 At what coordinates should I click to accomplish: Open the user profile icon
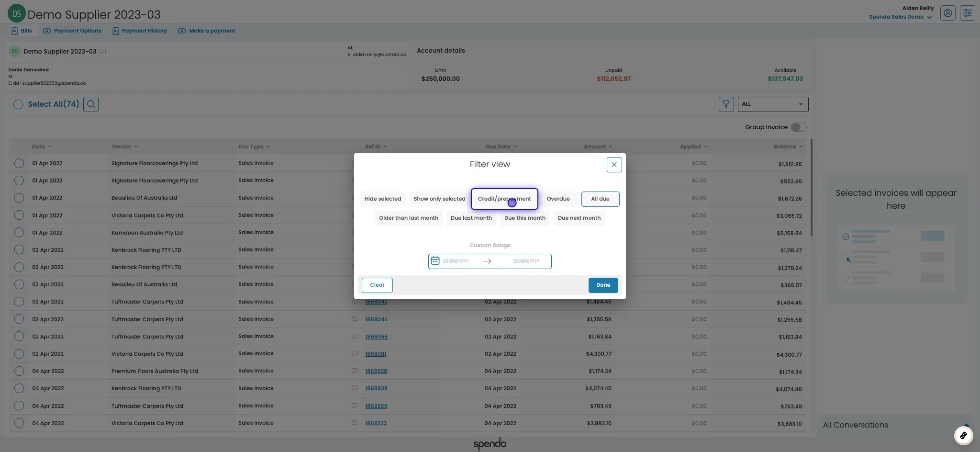[x=947, y=13]
